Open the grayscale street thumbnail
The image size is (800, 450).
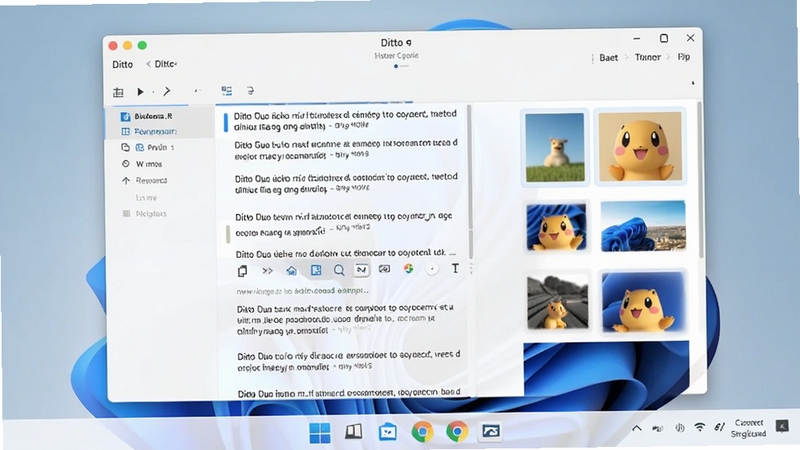pos(558,302)
